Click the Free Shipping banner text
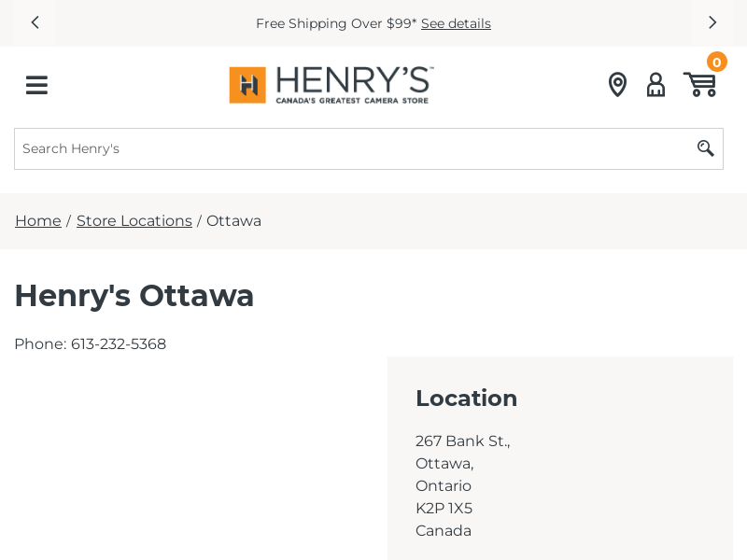 click(x=336, y=23)
